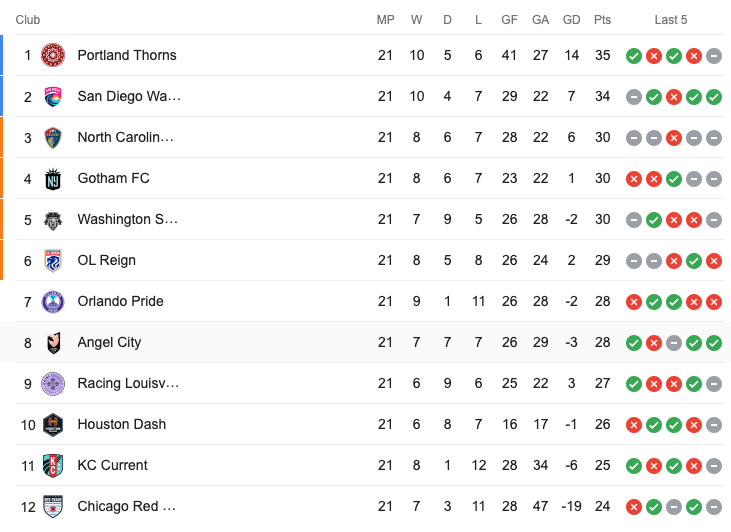
Task: Click Orlando Pride's last red loss icon
Action: point(714,302)
